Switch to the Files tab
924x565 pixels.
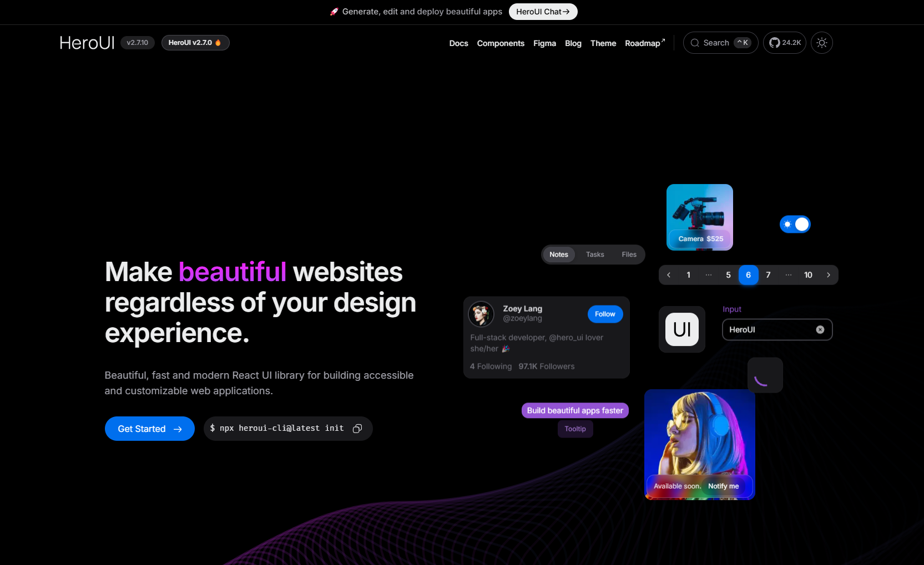[629, 254]
